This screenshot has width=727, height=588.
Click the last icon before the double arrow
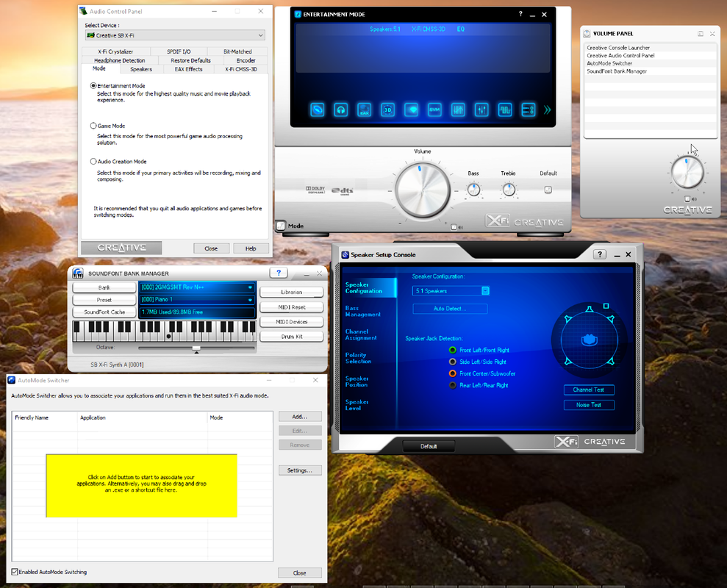(x=528, y=110)
